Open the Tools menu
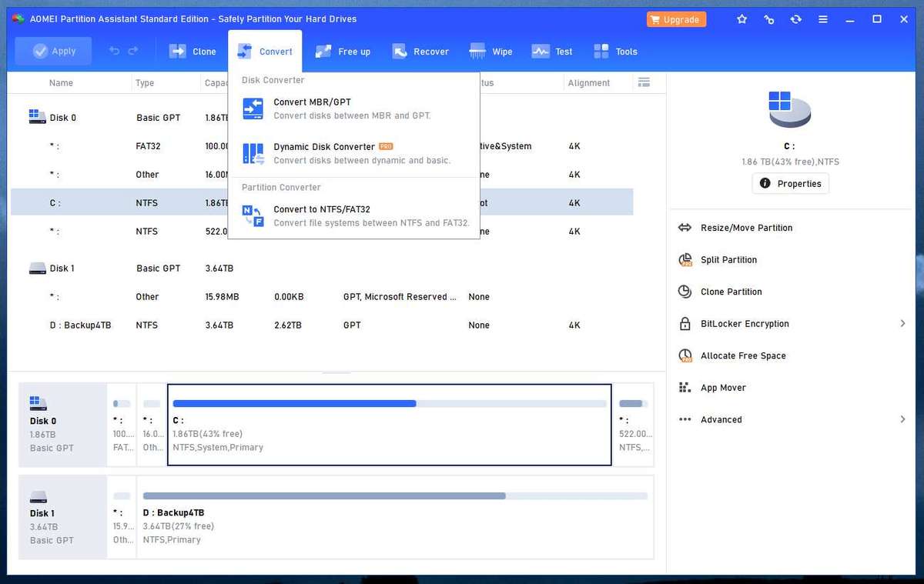This screenshot has width=924, height=584. [615, 52]
